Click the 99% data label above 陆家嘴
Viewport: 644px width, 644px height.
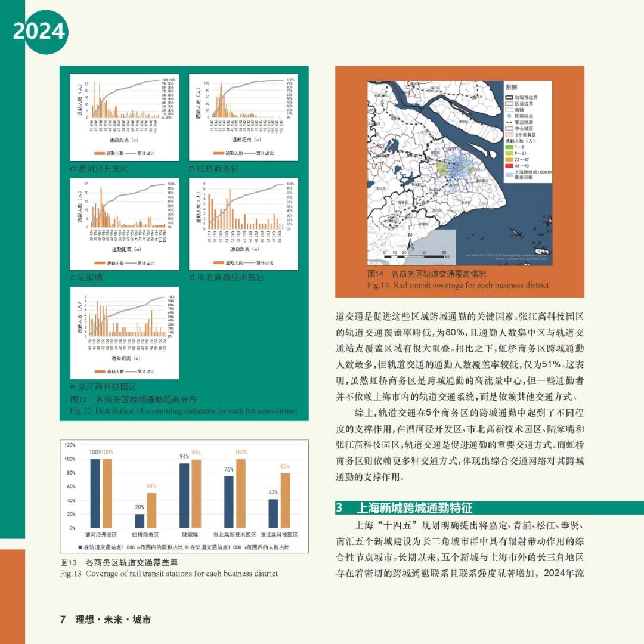pos(196,453)
